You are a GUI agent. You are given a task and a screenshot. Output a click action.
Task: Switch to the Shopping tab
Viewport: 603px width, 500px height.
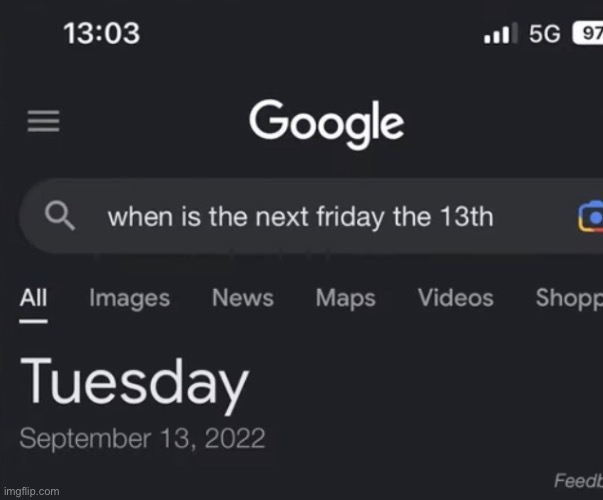point(569,298)
